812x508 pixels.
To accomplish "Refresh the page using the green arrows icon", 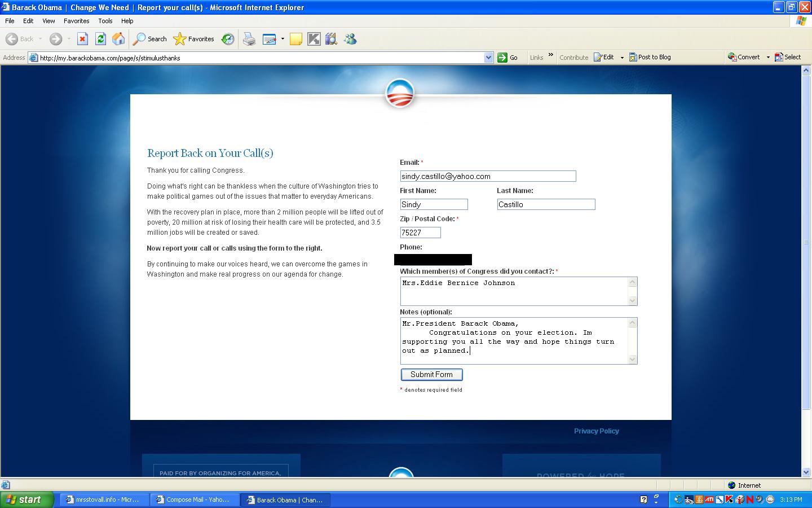I will [x=100, y=39].
